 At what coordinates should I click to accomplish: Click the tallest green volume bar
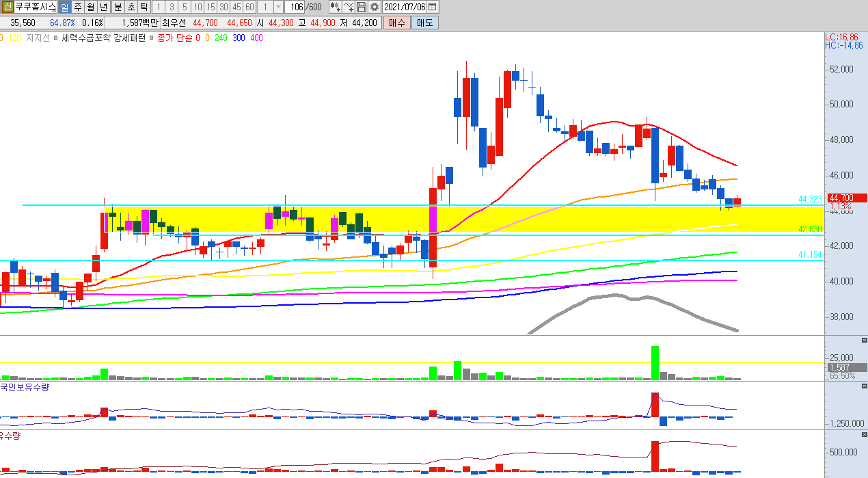[x=655, y=362]
